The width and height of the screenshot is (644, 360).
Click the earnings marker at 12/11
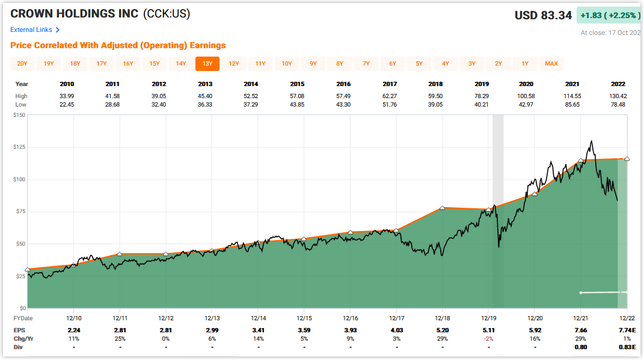click(120, 254)
